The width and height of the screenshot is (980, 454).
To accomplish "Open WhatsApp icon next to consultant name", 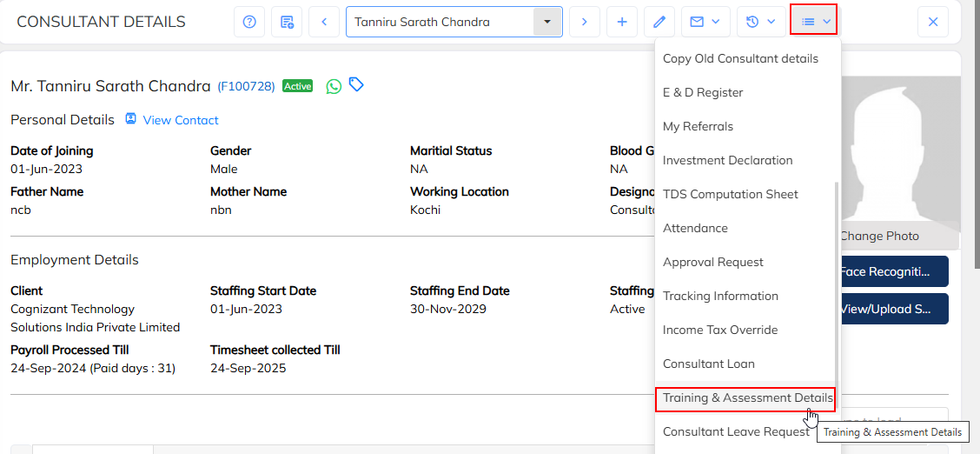I will (334, 86).
